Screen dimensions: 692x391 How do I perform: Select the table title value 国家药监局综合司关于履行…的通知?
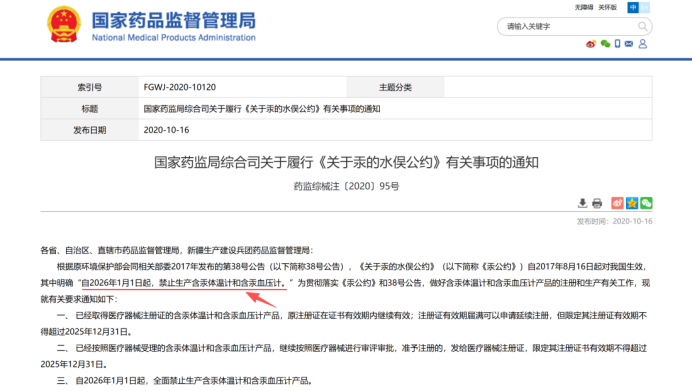coord(262,109)
